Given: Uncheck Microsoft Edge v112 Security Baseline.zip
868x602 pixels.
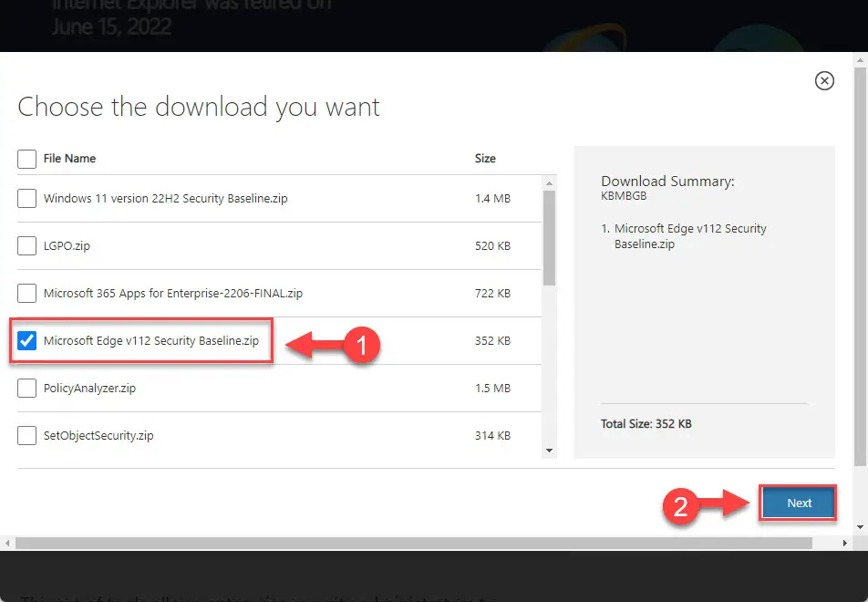Looking at the screenshot, I should click(26, 340).
